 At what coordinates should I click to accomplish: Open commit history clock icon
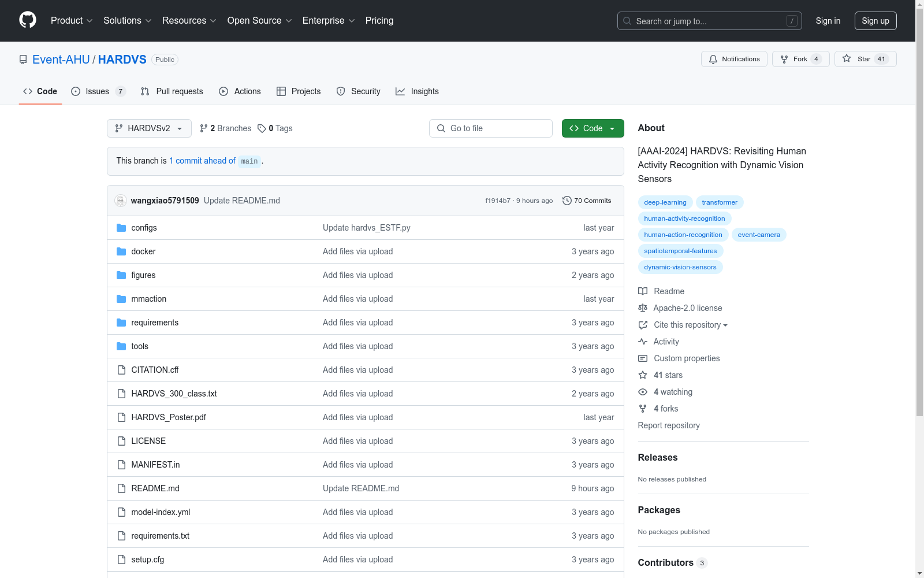pos(567,201)
